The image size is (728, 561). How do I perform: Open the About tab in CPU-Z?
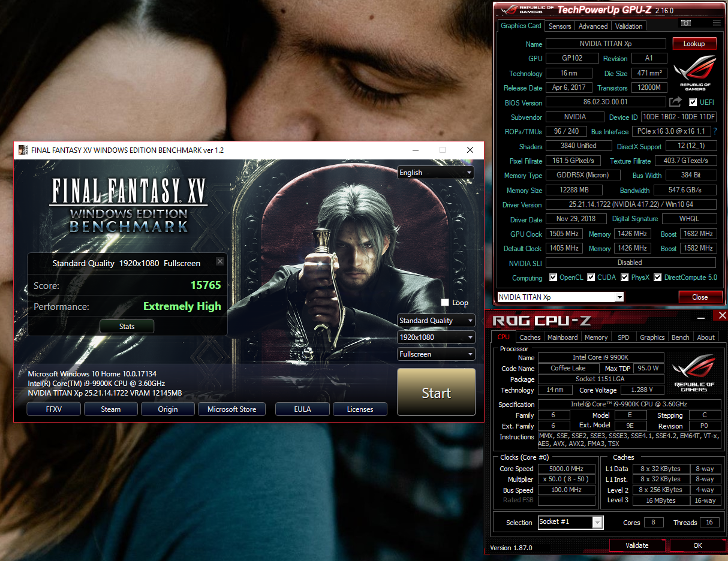tap(706, 337)
